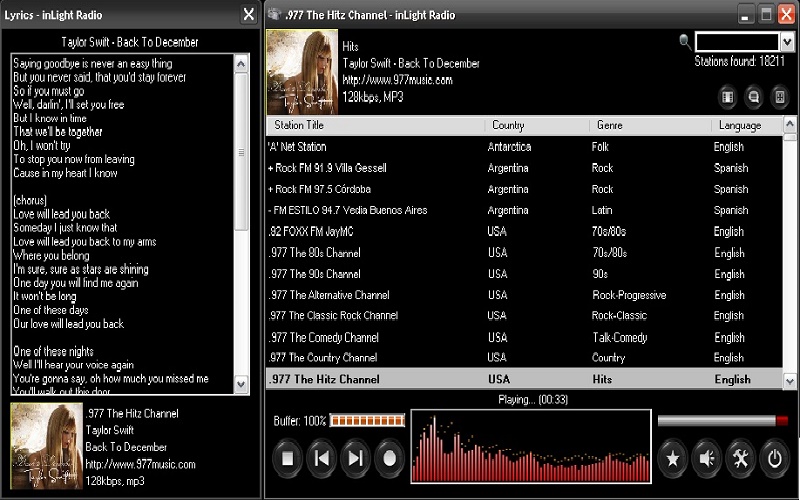The width and height of the screenshot is (800, 500).
Task: Click lyrics scrollbar down arrow
Action: pyautogui.click(x=241, y=384)
